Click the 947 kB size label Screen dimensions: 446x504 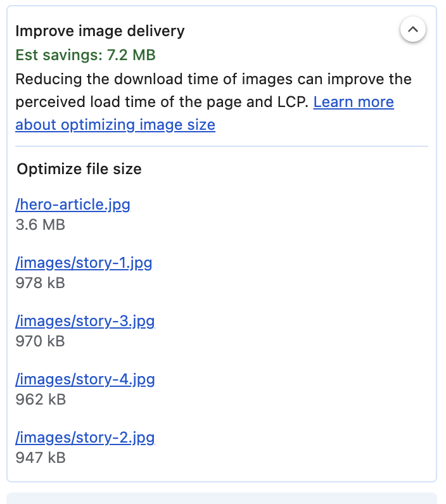click(40, 458)
